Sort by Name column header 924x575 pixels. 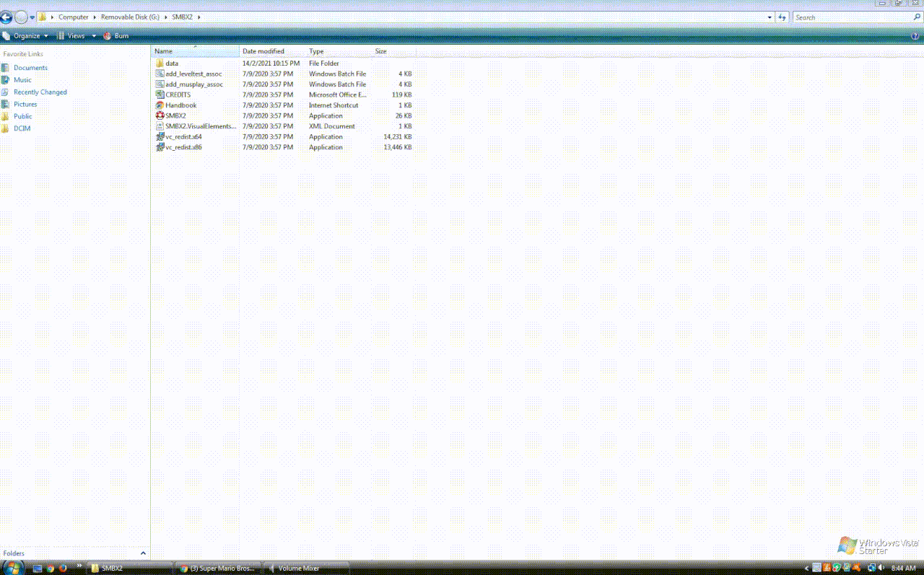click(195, 51)
